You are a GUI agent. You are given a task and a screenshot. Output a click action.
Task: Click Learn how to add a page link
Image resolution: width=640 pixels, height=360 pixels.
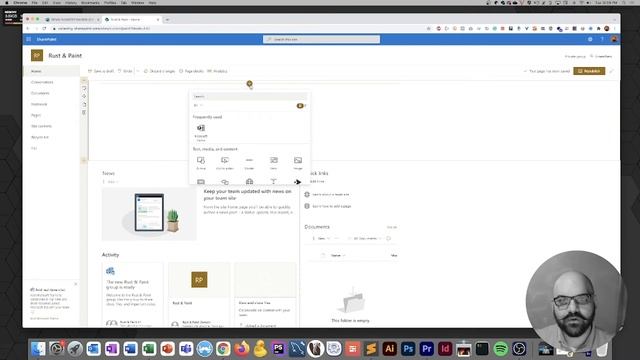point(331,206)
